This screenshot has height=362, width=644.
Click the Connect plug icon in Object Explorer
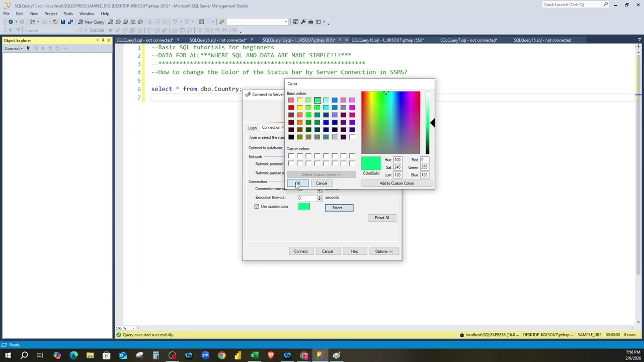click(28, 49)
